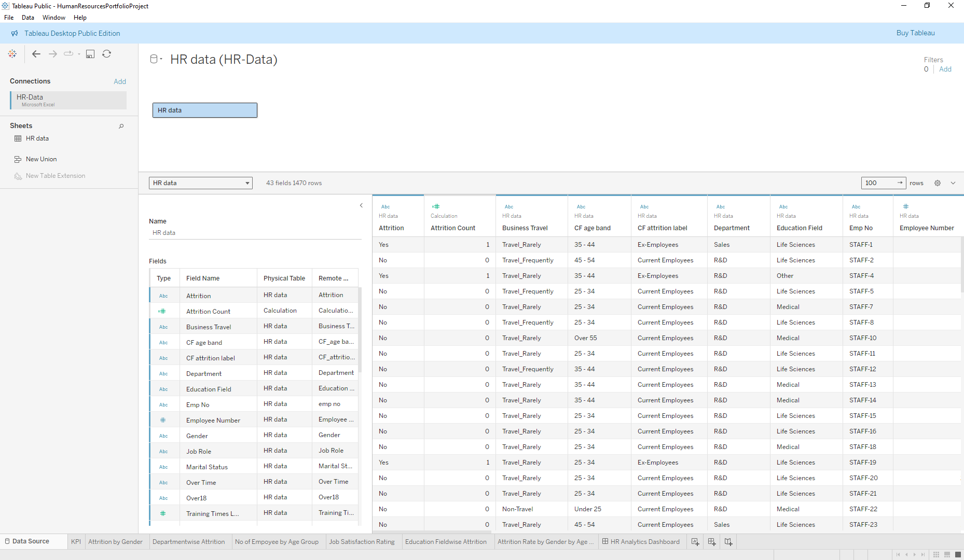Go forward using the right arrow
This screenshot has width=964, height=560.
pos(53,54)
